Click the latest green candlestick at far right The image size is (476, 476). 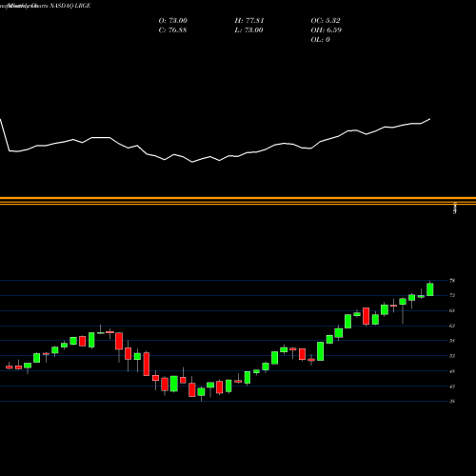tap(430, 289)
